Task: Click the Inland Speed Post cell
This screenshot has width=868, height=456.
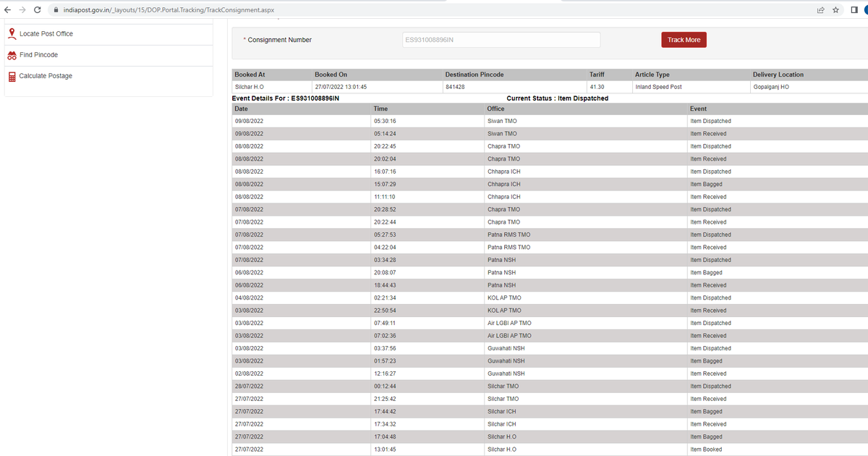Action: click(x=658, y=87)
